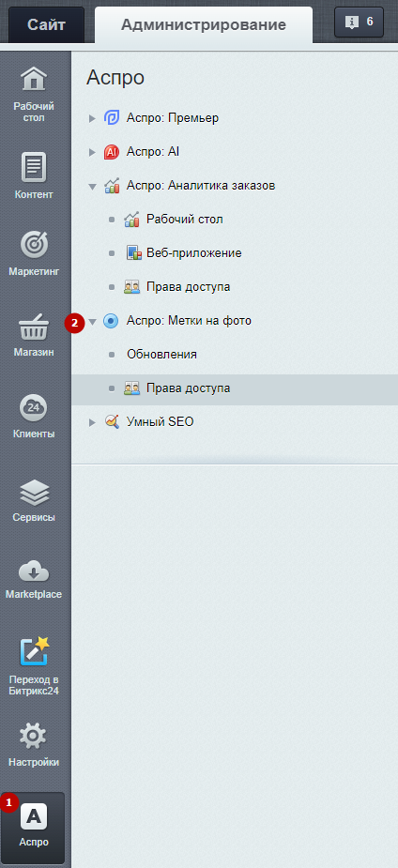Expand the Умный SEO tree node
This screenshot has width=398, height=868.
pos(92,422)
